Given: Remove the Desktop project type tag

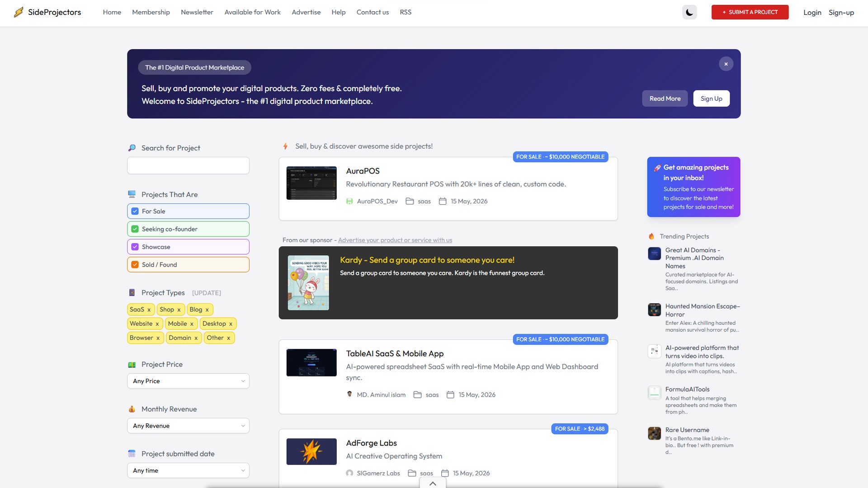Looking at the screenshot, I should point(231,324).
